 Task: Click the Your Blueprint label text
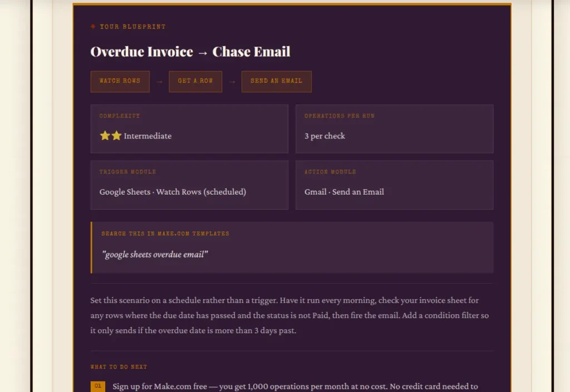click(132, 27)
